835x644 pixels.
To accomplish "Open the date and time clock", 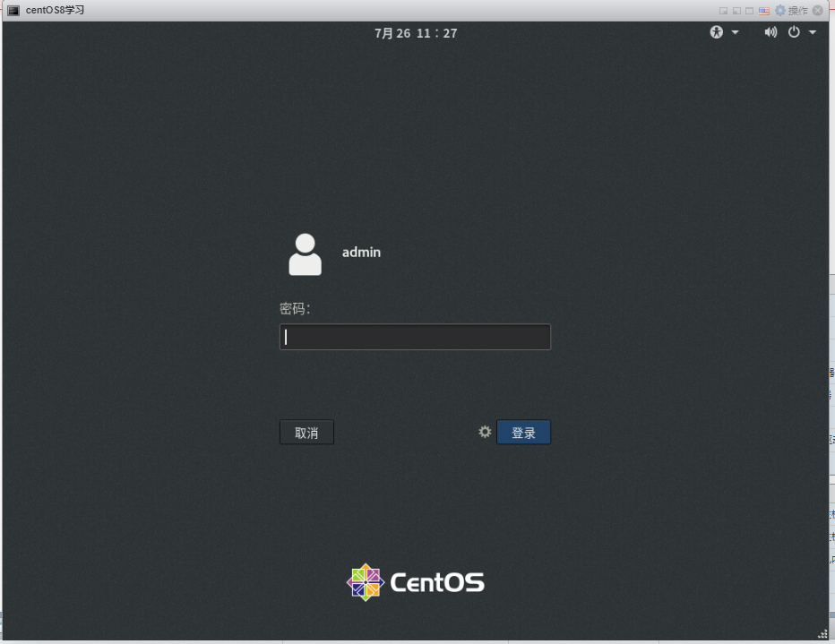I will pyautogui.click(x=416, y=33).
